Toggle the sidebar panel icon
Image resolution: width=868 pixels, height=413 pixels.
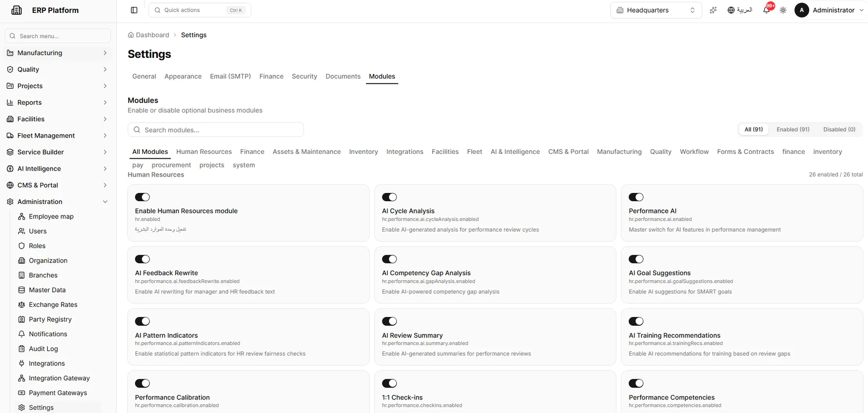(134, 10)
